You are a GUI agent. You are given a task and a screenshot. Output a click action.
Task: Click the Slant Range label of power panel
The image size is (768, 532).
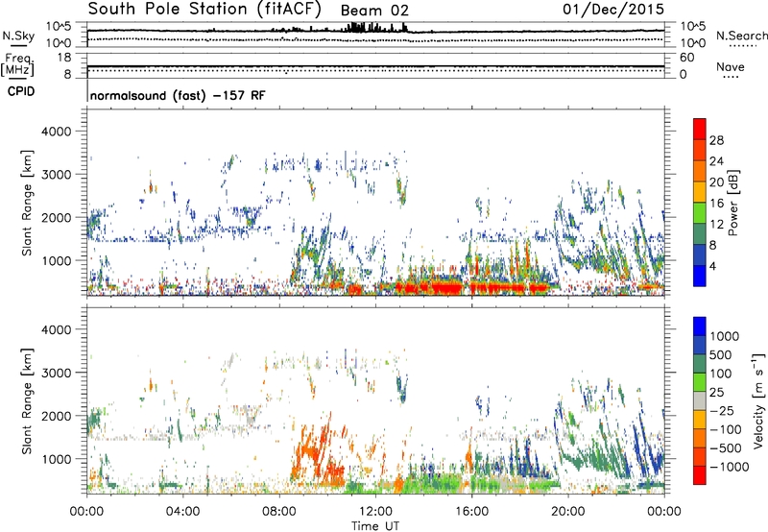click(x=27, y=203)
